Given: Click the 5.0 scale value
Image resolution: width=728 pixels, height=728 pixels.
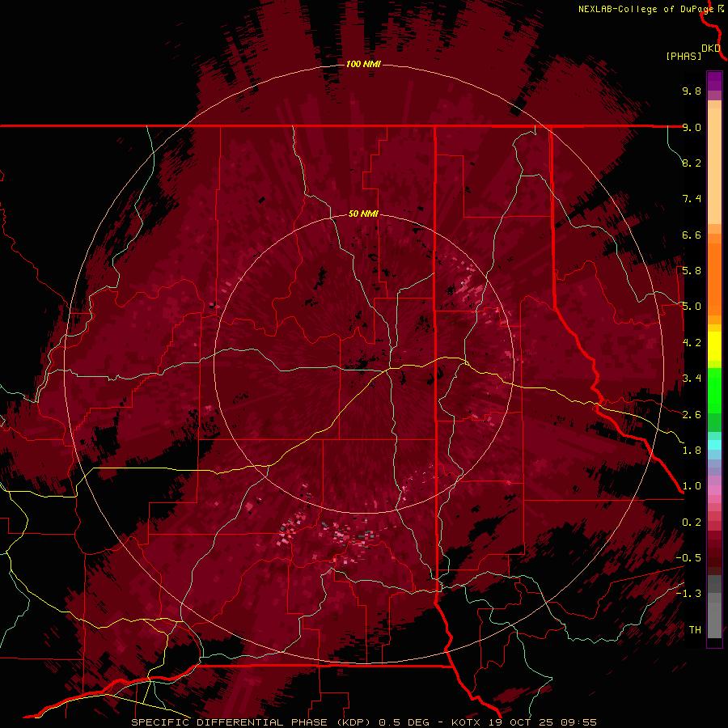Looking at the screenshot, I should (692, 307).
